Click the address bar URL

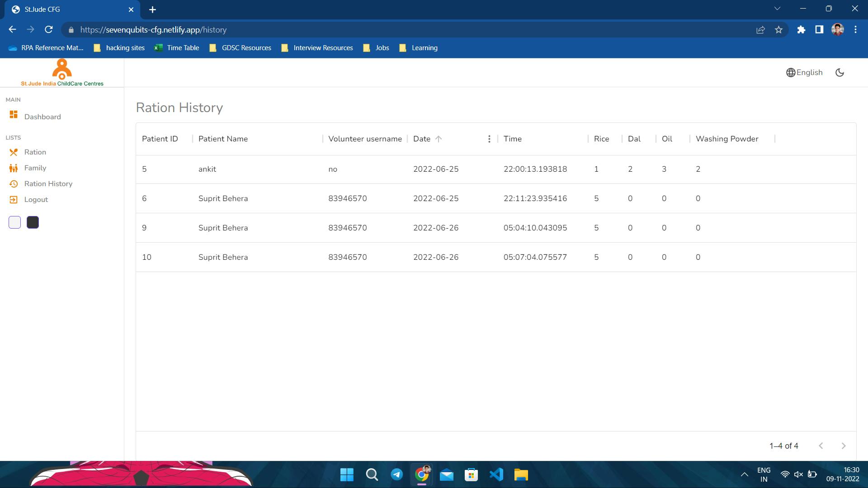[153, 30]
